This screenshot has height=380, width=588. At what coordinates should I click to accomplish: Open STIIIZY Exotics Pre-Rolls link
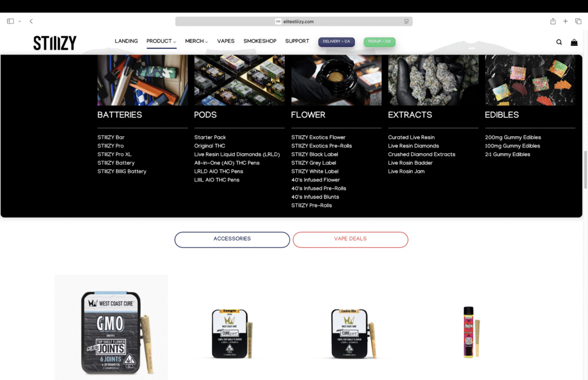322,146
